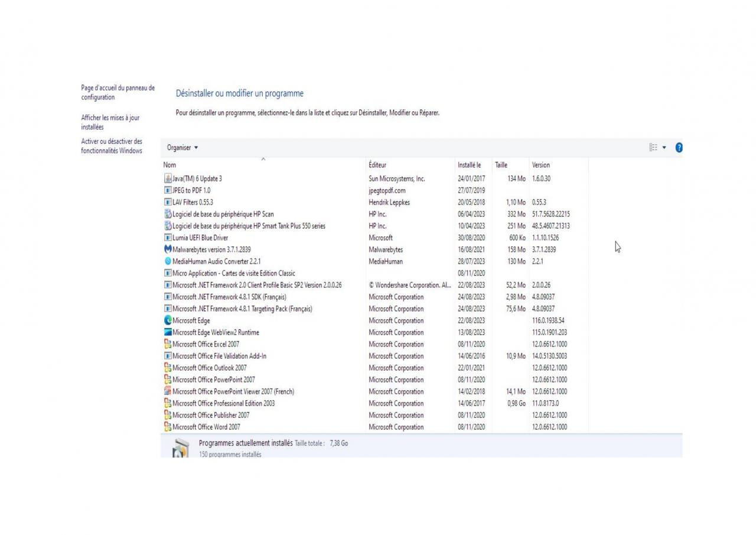
Task: Click the .NET Framework 4.8.1 Targeting Pack icon
Action: tap(168, 309)
